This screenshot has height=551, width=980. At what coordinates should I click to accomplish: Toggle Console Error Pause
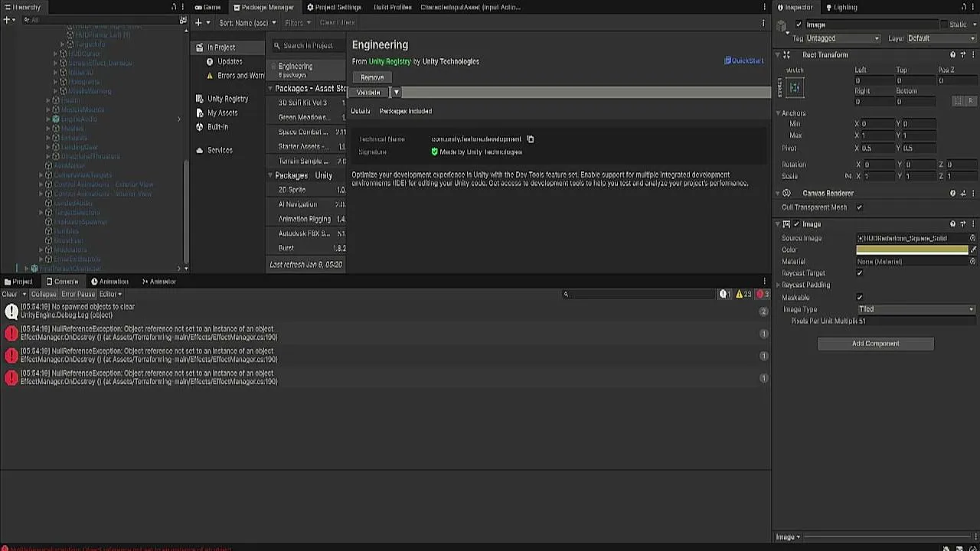click(77, 294)
